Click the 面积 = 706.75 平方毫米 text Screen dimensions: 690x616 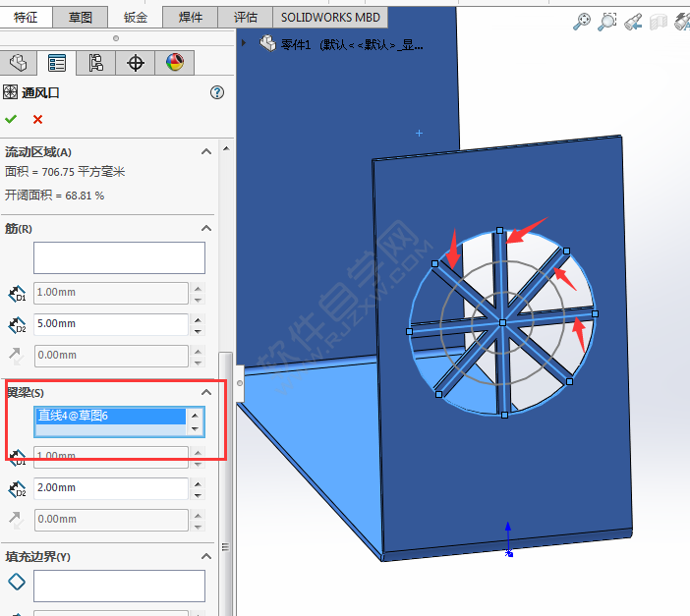tap(65, 172)
